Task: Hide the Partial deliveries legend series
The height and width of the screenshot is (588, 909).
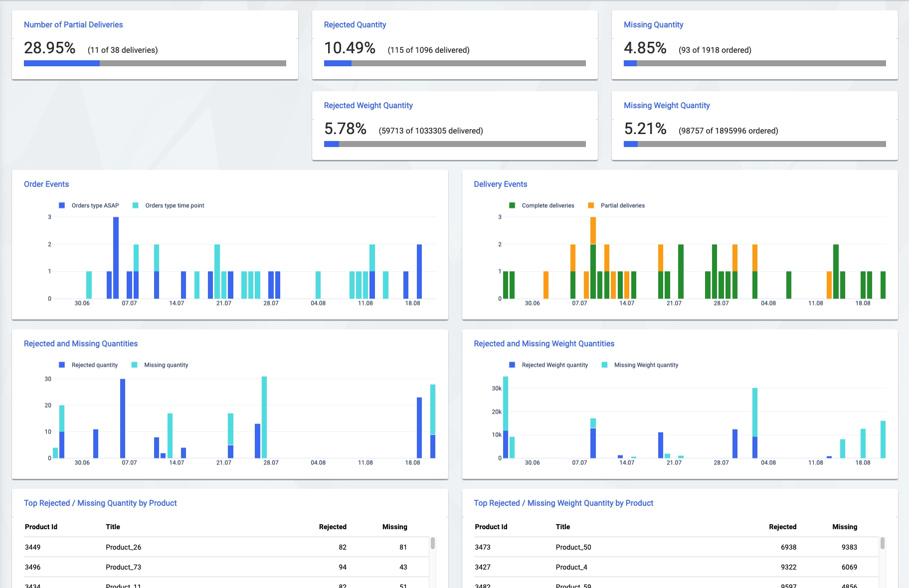Action: pyautogui.click(x=591, y=205)
